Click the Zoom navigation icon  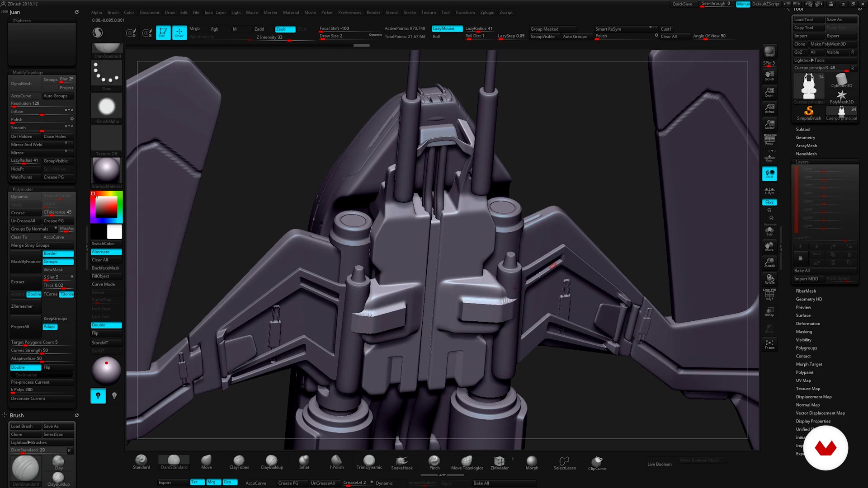(x=769, y=92)
